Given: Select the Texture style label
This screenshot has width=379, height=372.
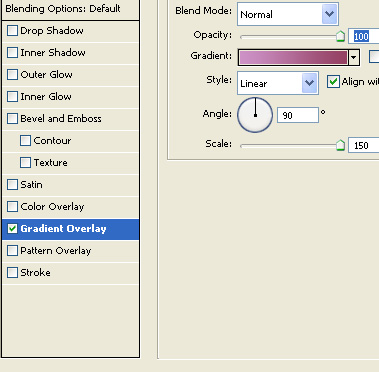Looking at the screenshot, I should coord(51,163).
